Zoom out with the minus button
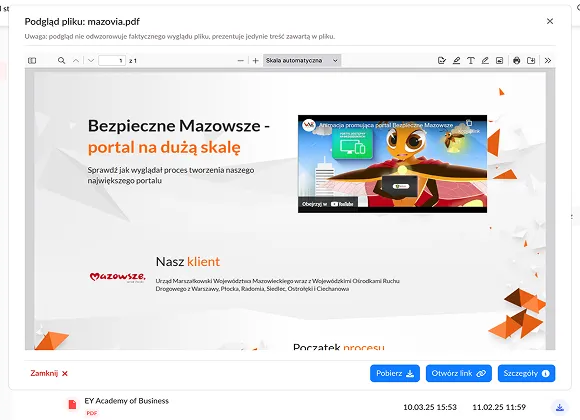The image size is (580, 420). pyautogui.click(x=240, y=60)
